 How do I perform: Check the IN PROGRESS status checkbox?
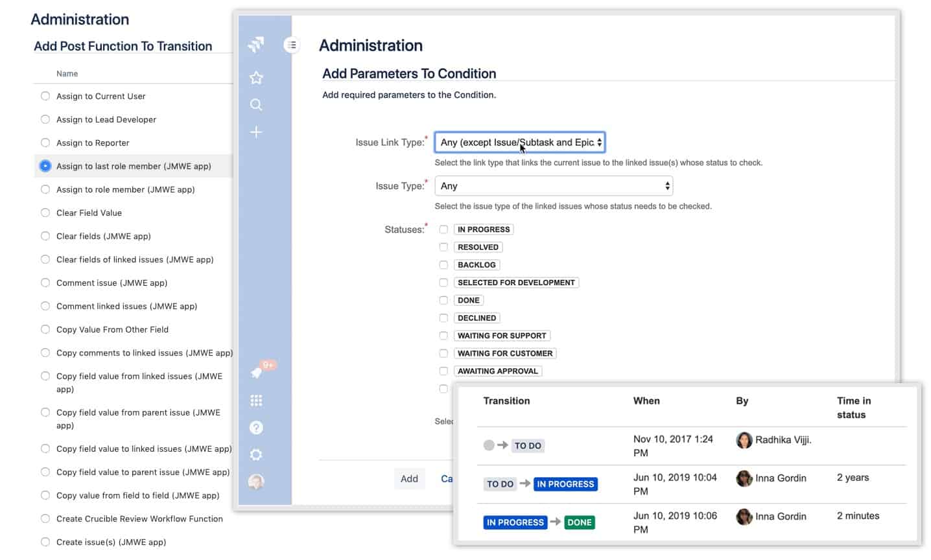click(x=443, y=229)
